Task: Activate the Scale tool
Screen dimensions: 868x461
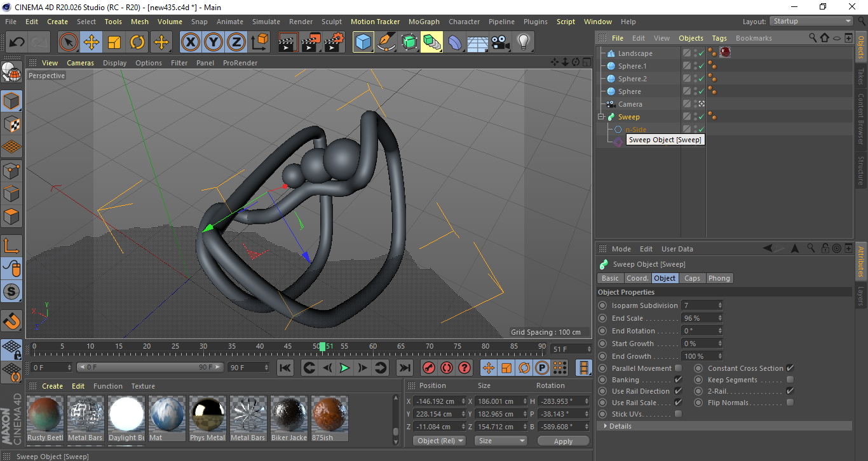Action: [x=114, y=42]
